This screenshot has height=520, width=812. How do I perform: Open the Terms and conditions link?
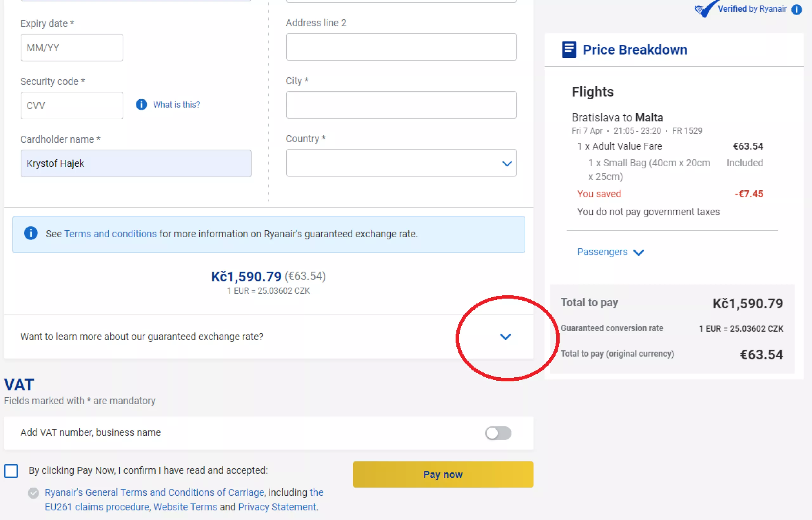coord(110,234)
